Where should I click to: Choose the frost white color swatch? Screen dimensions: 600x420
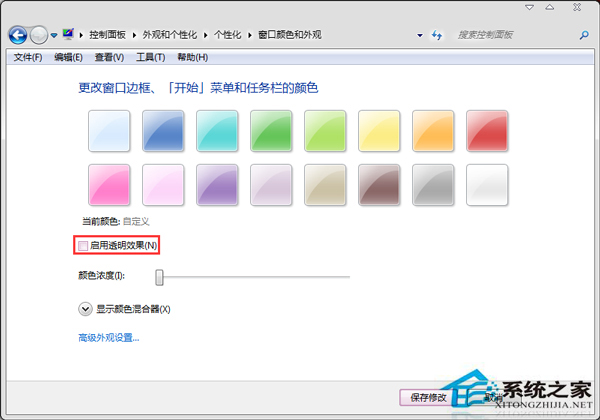click(x=487, y=185)
